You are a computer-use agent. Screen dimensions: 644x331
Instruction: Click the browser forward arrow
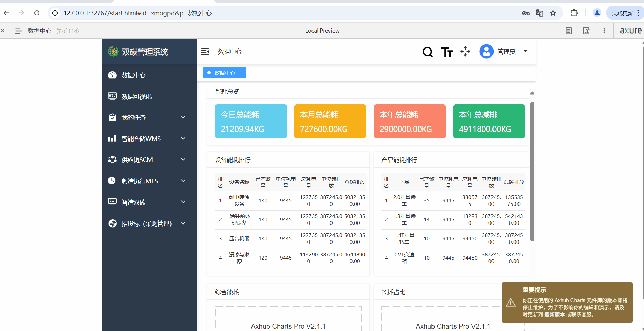(x=22, y=13)
